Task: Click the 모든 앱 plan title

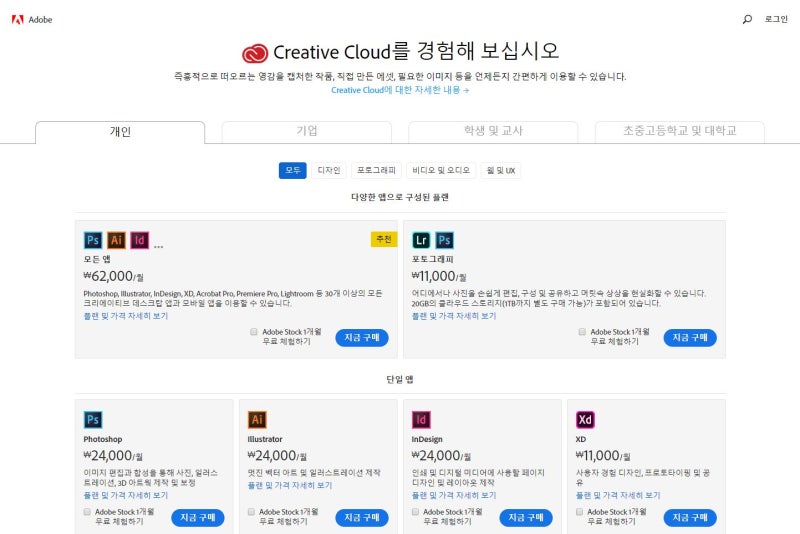Action: [x=97, y=260]
